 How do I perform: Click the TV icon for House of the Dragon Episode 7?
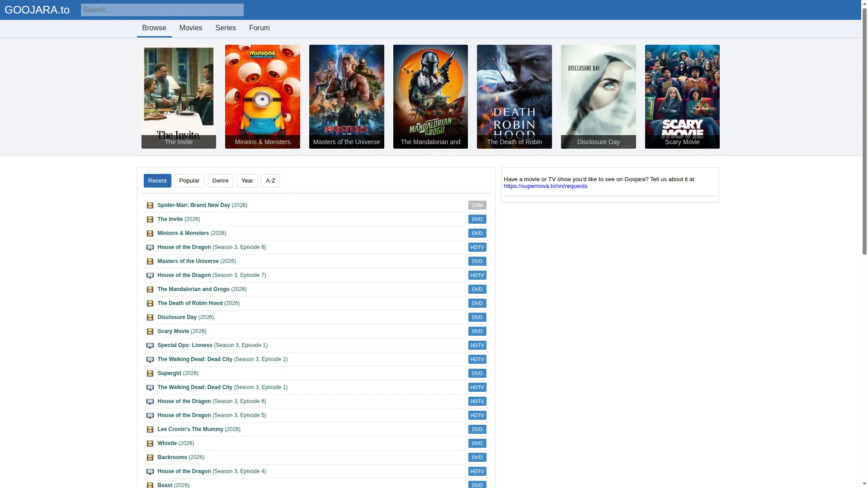point(150,276)
